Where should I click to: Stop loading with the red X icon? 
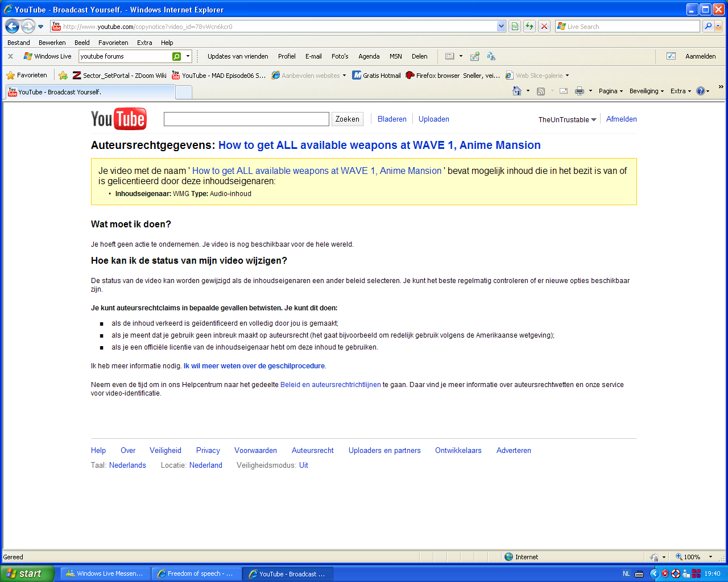point(544,26)
